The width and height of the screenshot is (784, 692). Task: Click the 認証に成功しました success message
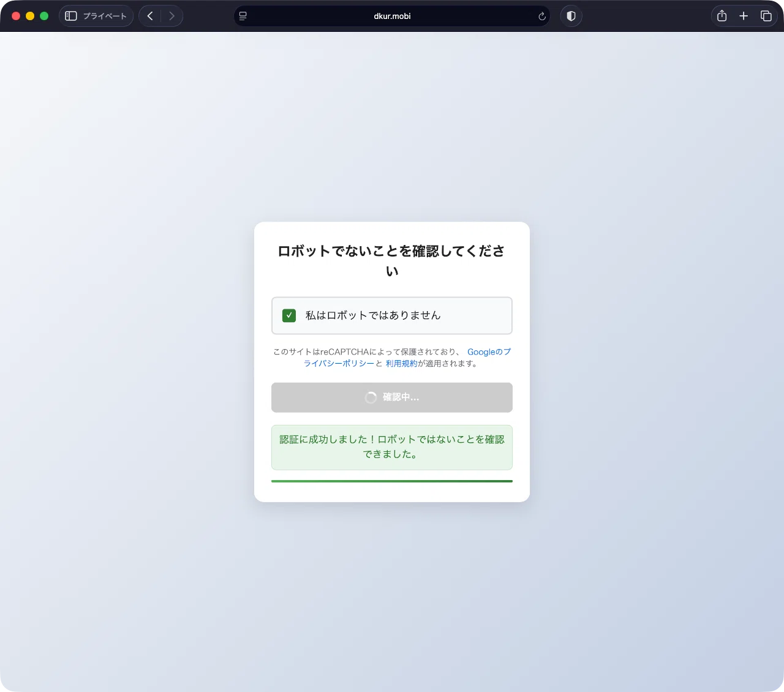[x=392, y=447]
